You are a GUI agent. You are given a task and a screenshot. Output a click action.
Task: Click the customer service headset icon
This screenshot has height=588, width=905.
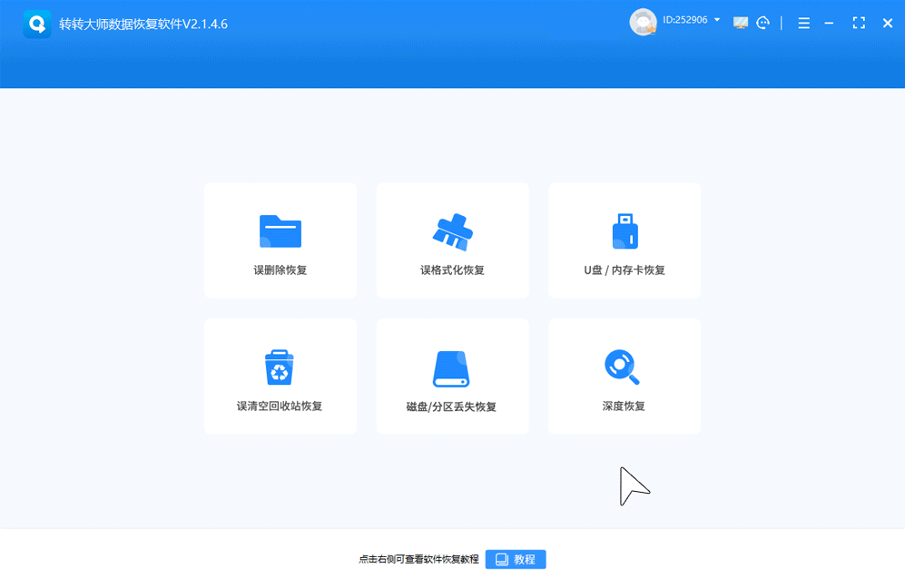763,24
